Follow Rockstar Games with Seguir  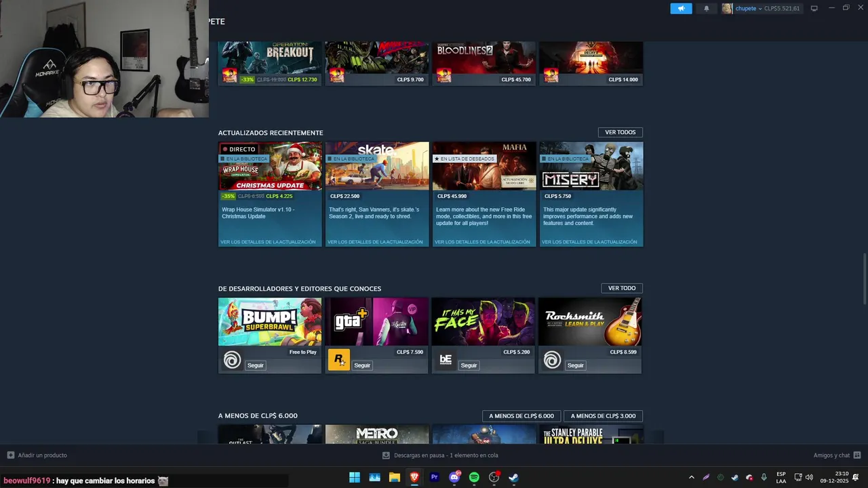(x=362, y=365)
